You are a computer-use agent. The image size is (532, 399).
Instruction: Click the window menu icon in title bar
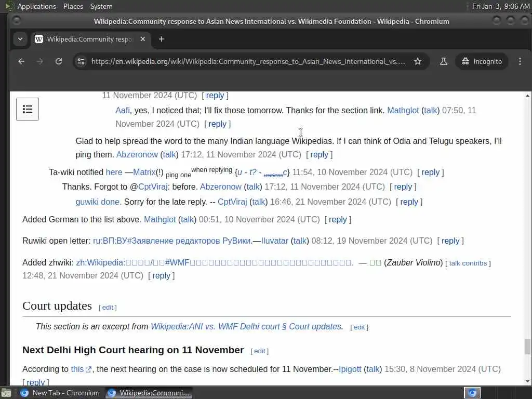pyautogui.click(x=16, y=21)
